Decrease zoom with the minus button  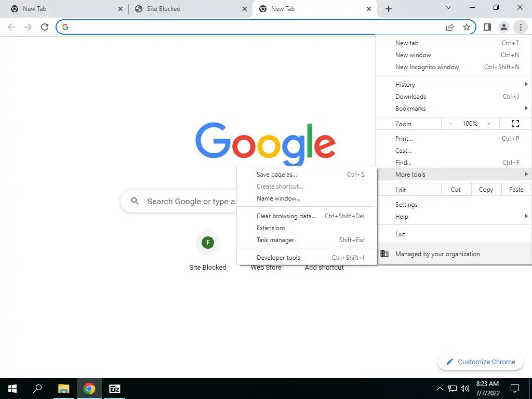point(451,124)
